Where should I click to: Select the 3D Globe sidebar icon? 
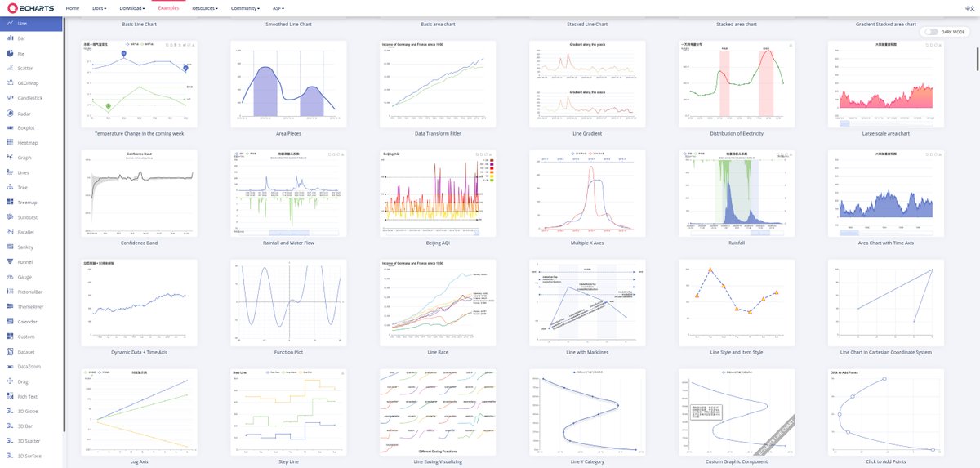pos(8,411)
